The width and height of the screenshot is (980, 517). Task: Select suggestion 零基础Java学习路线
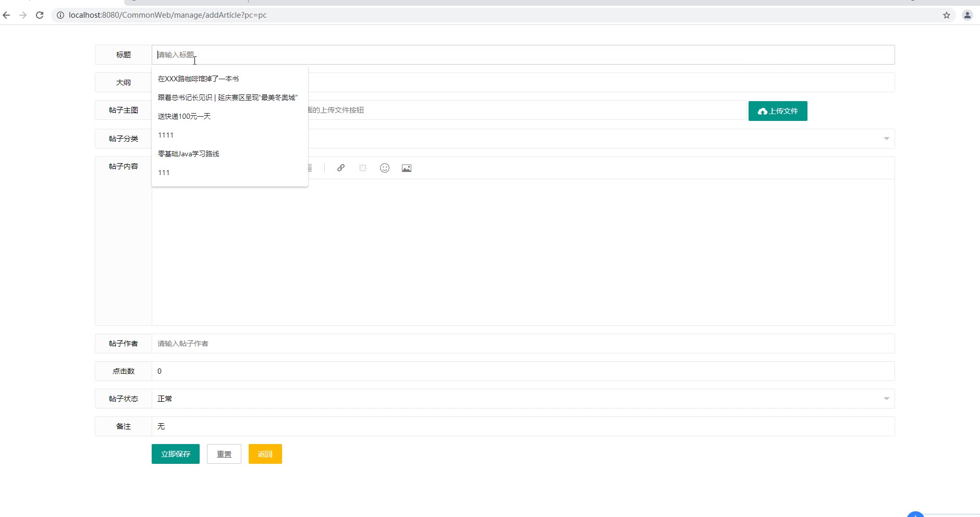(230, 154)
